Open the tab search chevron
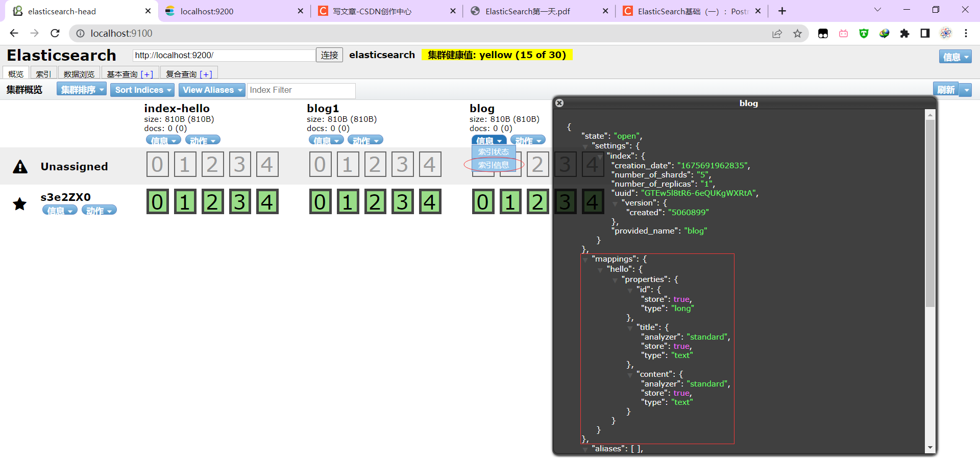This screenshot has width=980, height=463. 877,10
